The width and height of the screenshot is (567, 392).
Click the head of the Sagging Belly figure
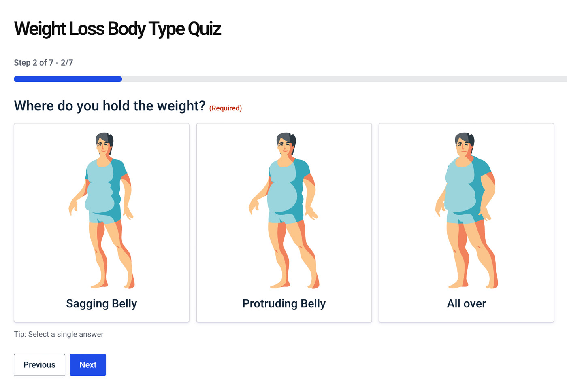(104, 144)
